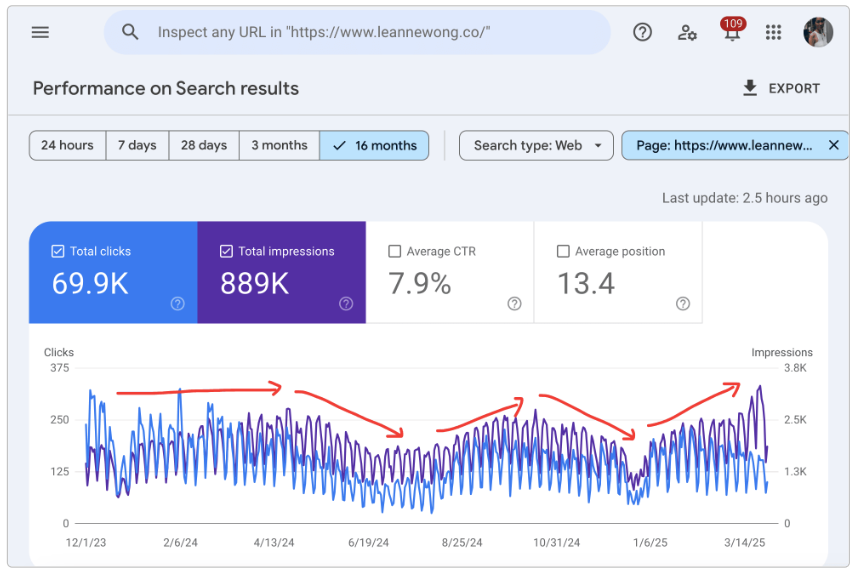Uncheck the Total impressions checkbox

(x=226, y=252)
